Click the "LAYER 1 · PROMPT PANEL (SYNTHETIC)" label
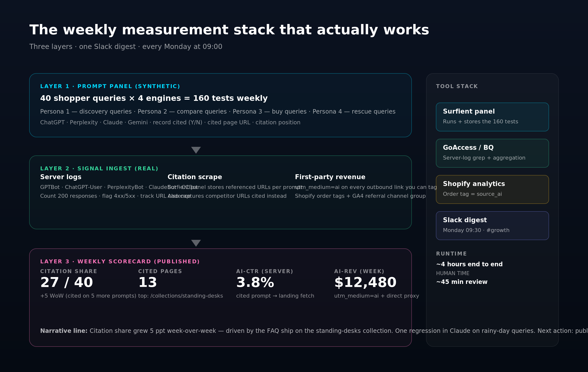Image resolution: width=588 pixels, height=372 pixels. pyautogui.click(x=110, y=86)
